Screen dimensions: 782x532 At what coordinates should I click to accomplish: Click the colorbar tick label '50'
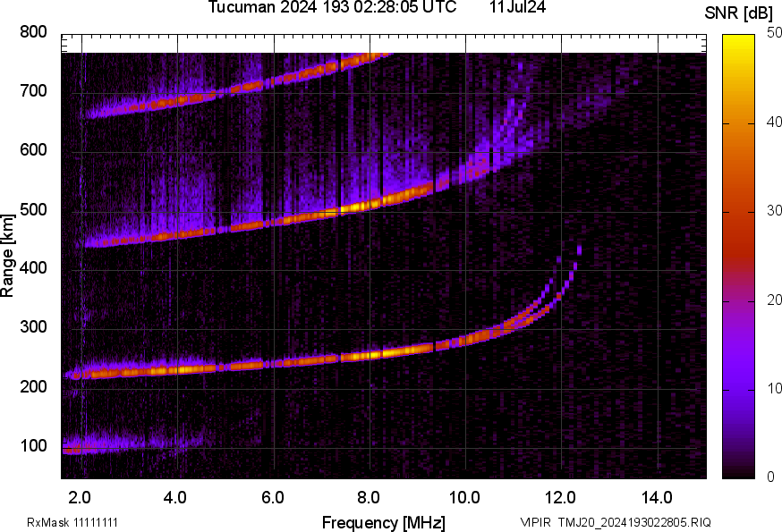click(x=774, y=33)
